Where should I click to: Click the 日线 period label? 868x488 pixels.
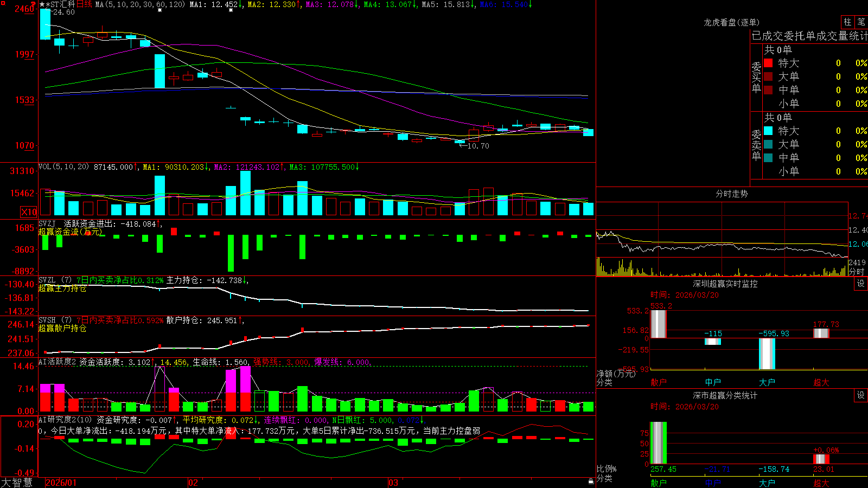(84, 4)
